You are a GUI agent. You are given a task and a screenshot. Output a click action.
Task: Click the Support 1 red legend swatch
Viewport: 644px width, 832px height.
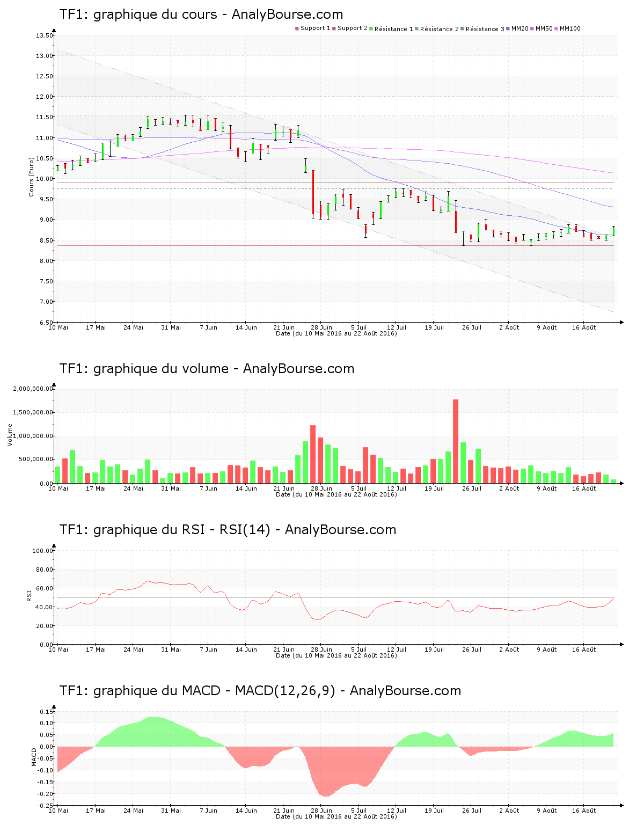coord(297,28)
